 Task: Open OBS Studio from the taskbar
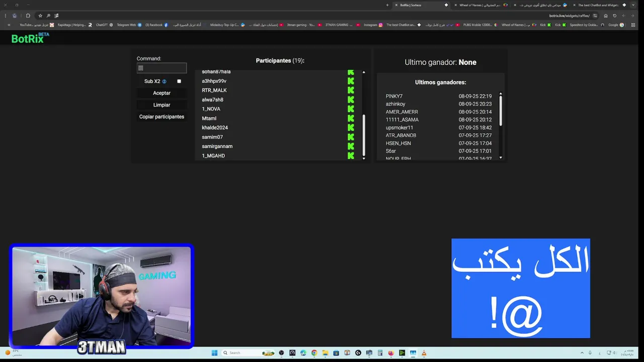coord(281,353)
